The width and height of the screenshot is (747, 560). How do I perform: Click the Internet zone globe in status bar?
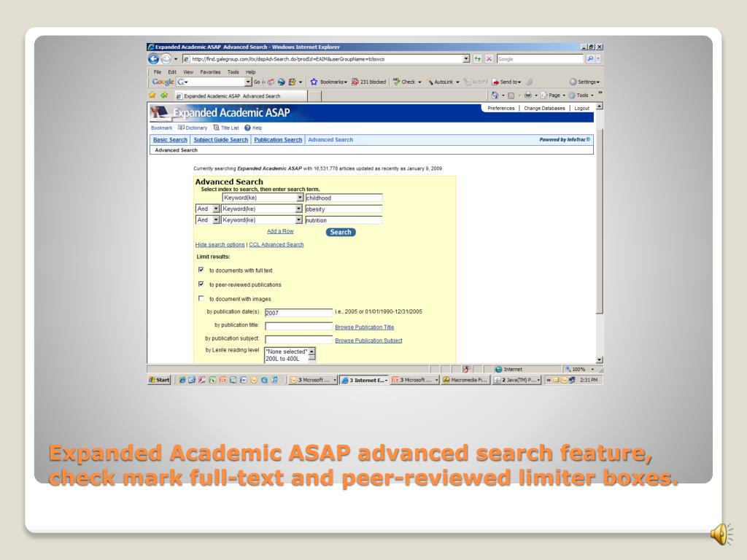point(499,369)
